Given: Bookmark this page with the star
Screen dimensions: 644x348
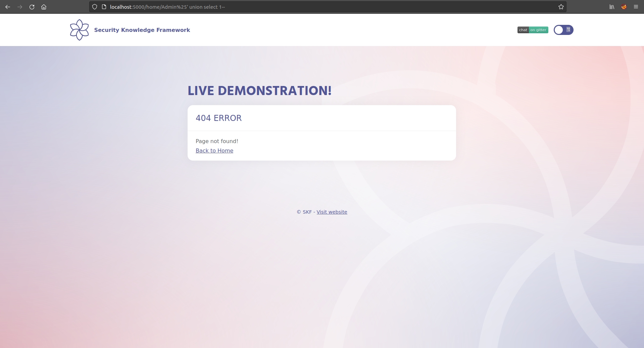Looking at the screenshot, I should tap(561, 7).
